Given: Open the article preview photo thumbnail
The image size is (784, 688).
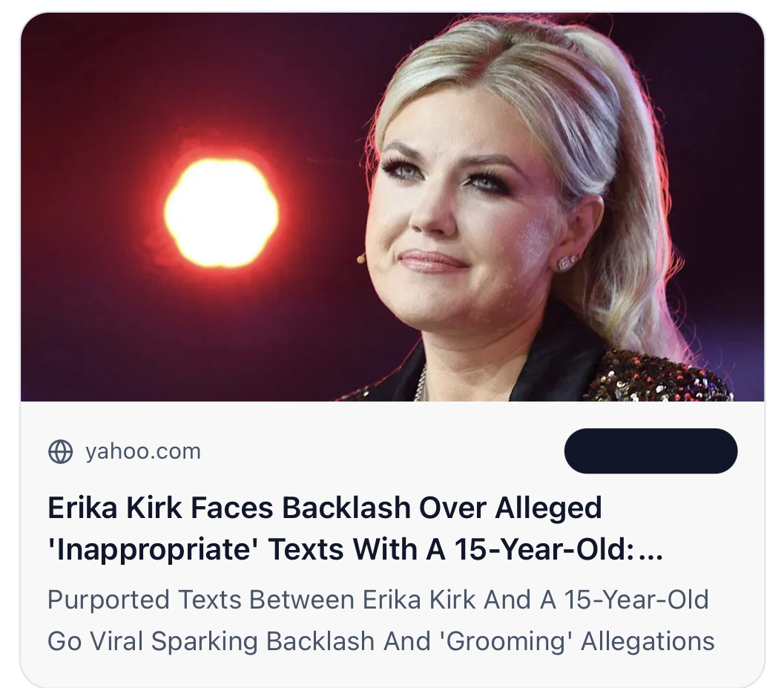Looking at the screenshot, I should coord(392,206).
